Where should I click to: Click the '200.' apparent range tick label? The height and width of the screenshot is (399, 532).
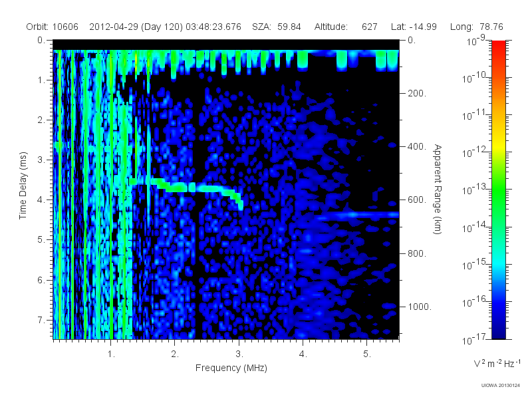417,93
